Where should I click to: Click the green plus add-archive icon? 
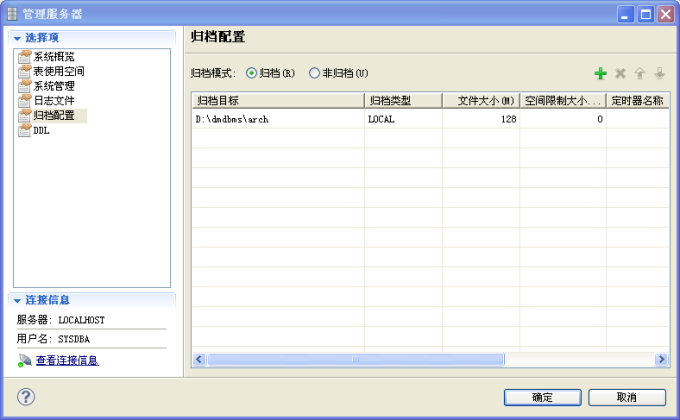tap(600, 73)
